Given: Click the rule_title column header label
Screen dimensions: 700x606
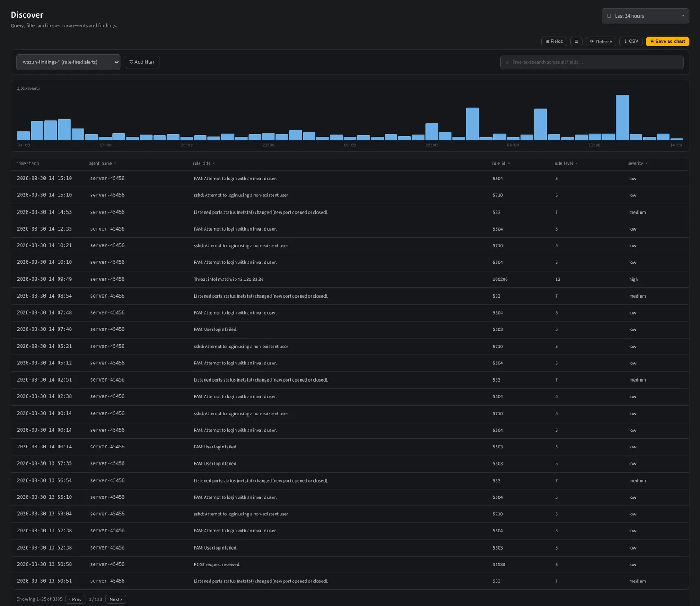Looking at the screenshot, I should [x=202, y=164].
